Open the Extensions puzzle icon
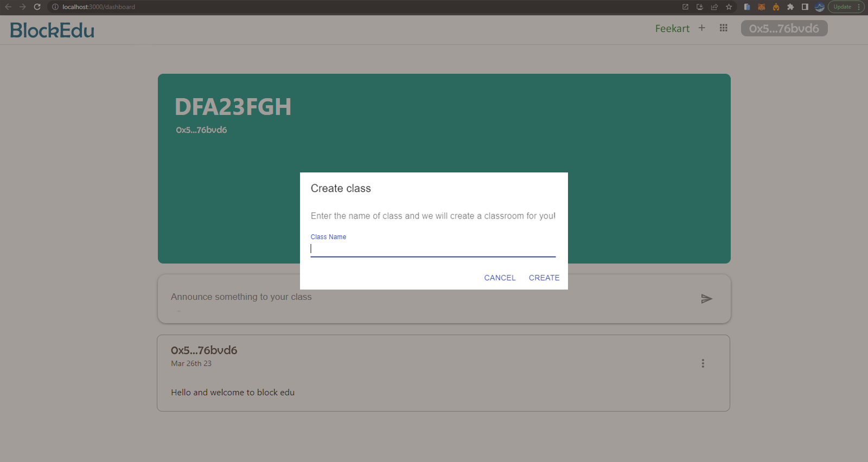 [790, 7]
